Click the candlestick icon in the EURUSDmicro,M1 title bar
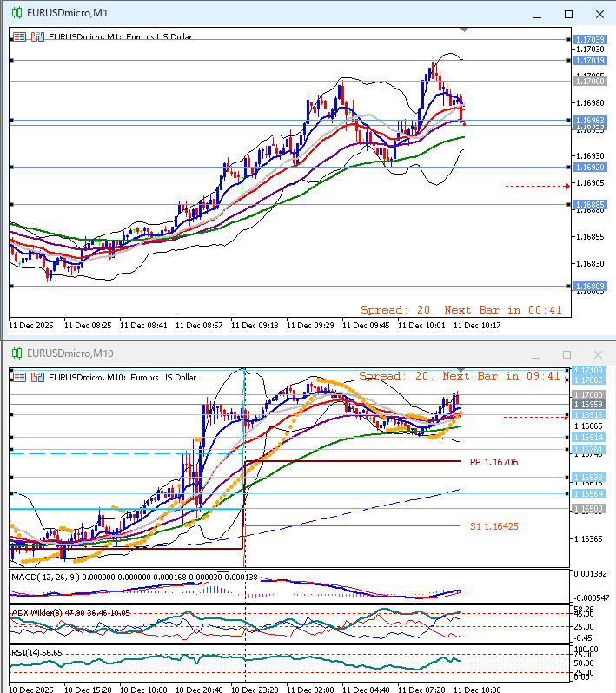Image resolution: width=616 pixels, height=693 pixels. tap(16, 14)
